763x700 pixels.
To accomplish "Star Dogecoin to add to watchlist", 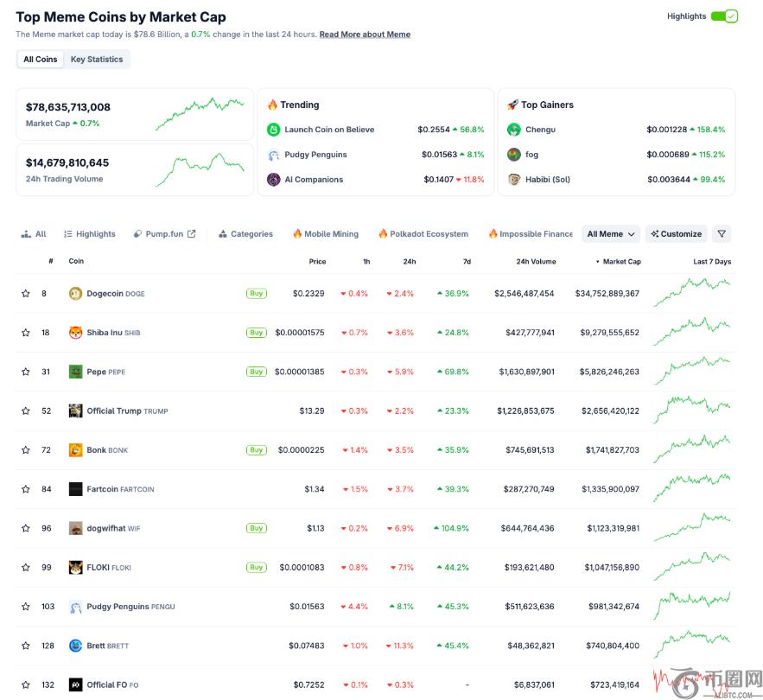I will (26, 294).
